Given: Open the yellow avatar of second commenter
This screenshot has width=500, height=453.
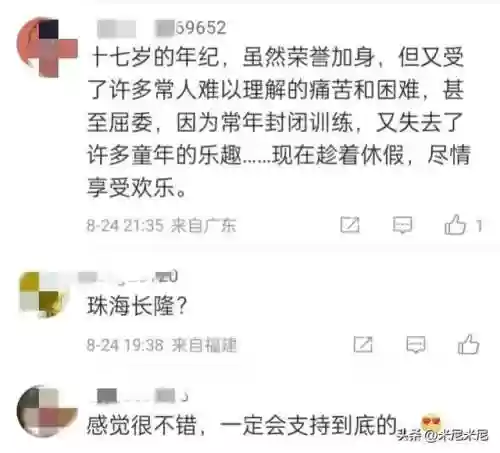Looking at the screenshot, I should (x=44, y=294).
